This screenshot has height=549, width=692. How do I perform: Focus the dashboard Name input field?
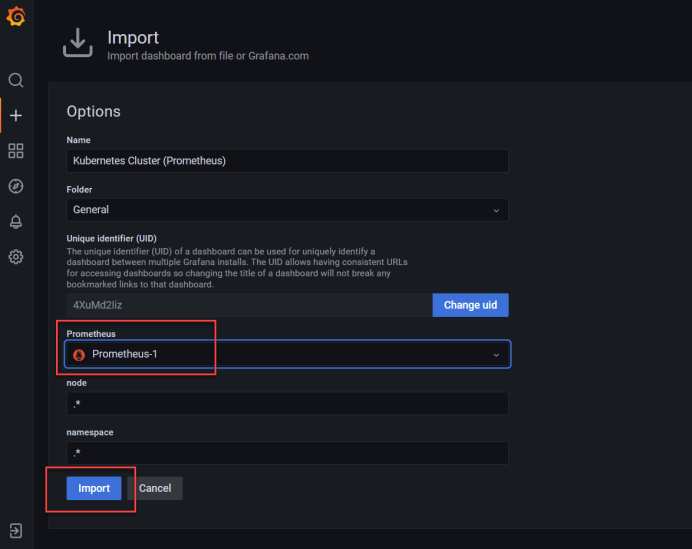[287, 160]
